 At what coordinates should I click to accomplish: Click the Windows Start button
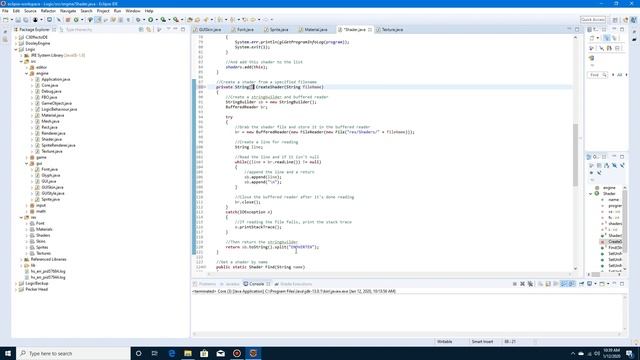pos(8,353)
